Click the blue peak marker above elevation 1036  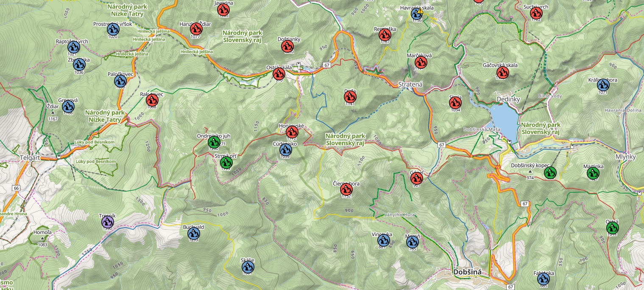click(79, 65)
